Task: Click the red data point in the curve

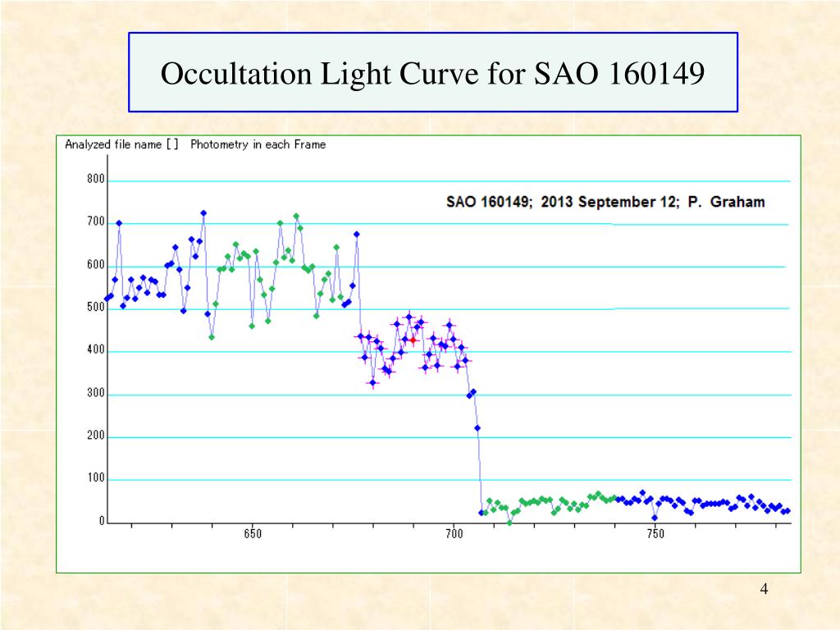Action: click(413, 340)
